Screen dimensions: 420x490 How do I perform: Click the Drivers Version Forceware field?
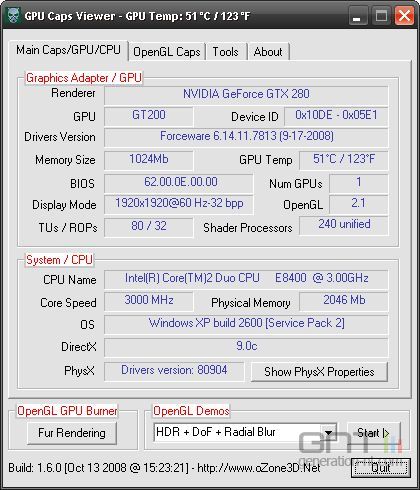(246, 137)
